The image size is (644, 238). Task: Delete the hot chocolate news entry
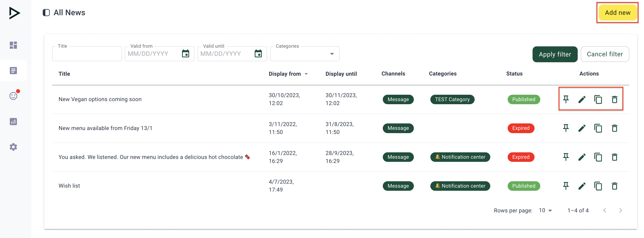click(x=614, y=157)
